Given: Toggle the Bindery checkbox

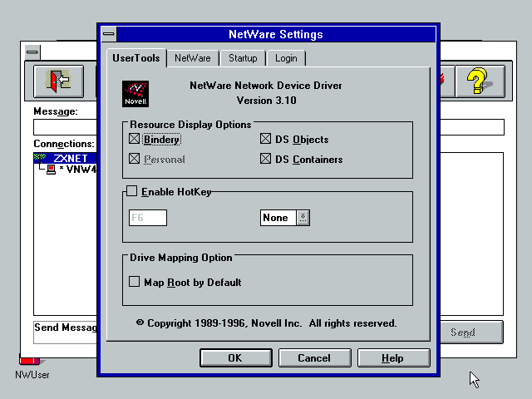Looking at the screenshot, I should (x=135, y=139).
